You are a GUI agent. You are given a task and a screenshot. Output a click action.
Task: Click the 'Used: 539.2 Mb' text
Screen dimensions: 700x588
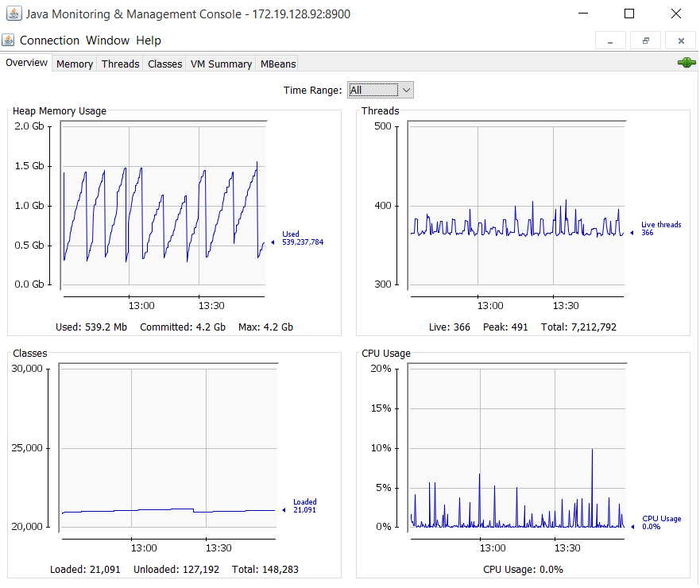(91, 327)
